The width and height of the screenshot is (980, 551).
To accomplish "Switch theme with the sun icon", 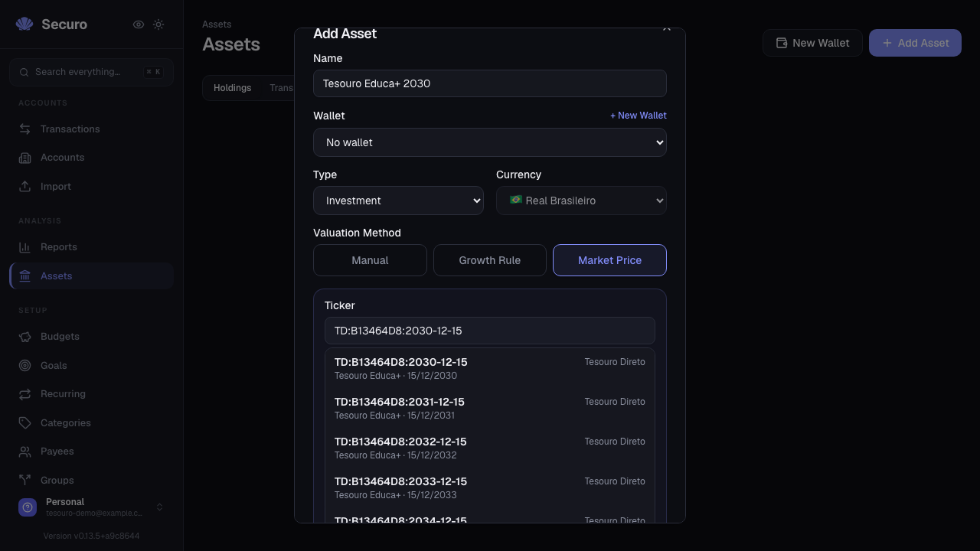I will [x=158, y=24].
